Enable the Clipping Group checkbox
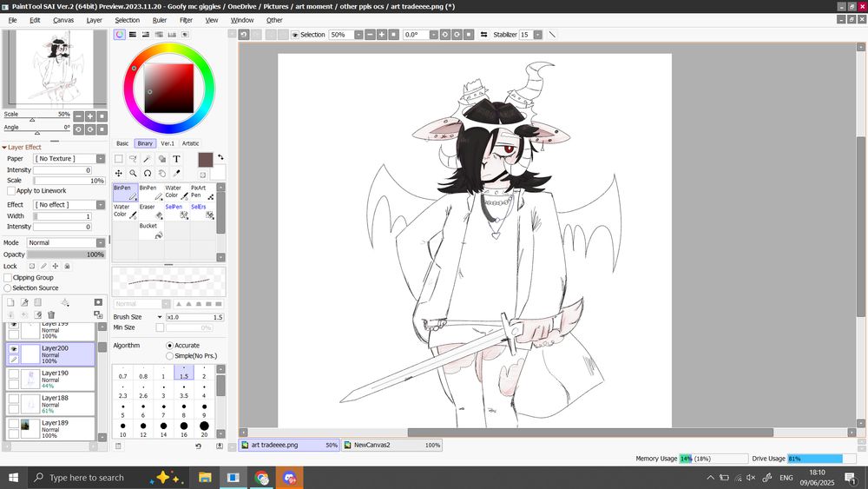Screen dimensions: 868x489 pos(8,277)
